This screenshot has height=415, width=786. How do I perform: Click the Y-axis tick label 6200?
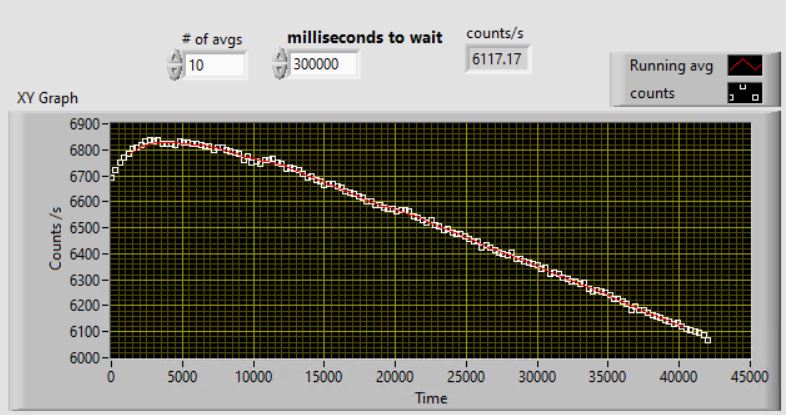[86, 305]
